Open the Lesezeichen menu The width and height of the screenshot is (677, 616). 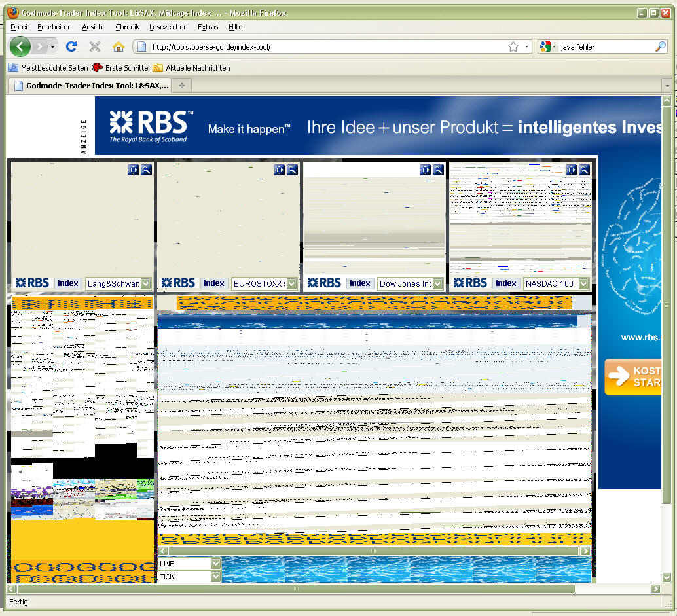tap(168, 27)
